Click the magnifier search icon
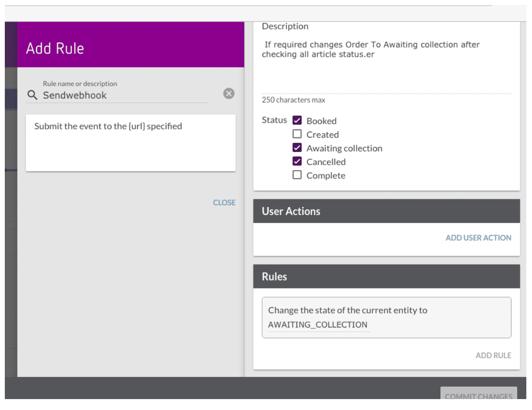The width and height of the screenshot is (532, 410). click(32, 95)
